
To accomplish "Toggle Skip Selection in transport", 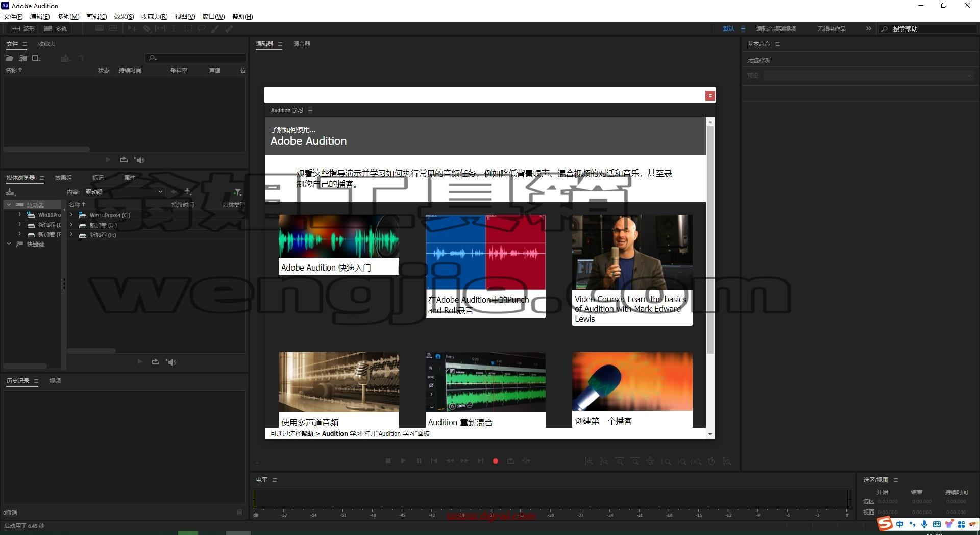I will tap(526, 461).
